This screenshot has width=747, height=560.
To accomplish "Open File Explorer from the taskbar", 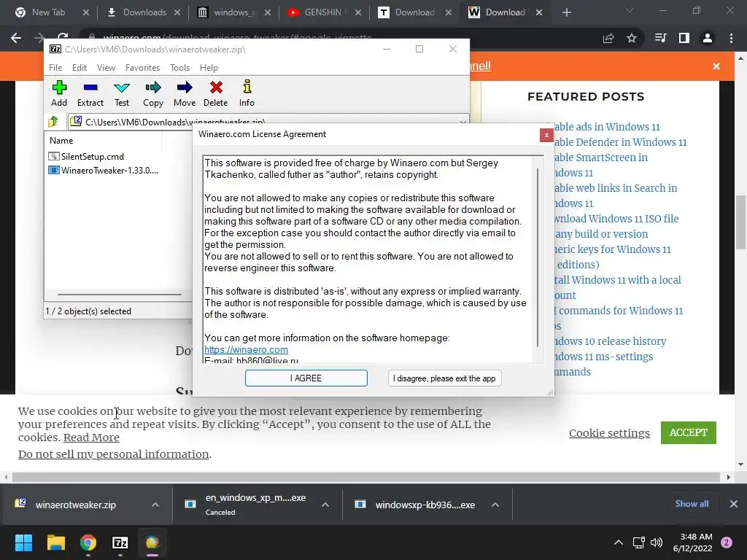I will click(x=55, y=542).
